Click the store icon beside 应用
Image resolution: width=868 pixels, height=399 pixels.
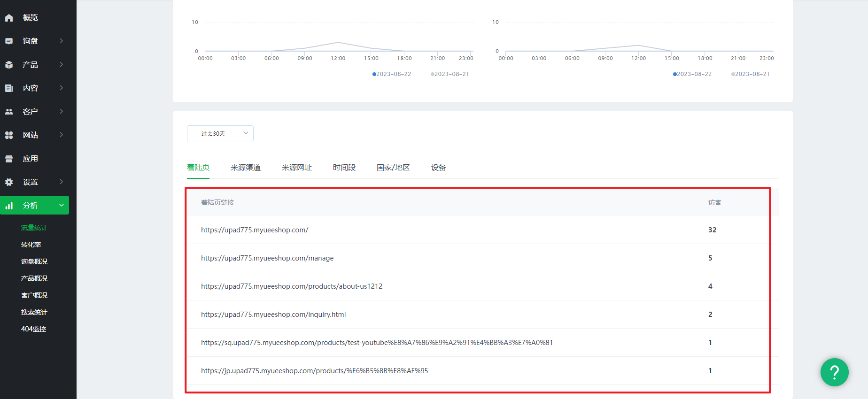click(9, 159)
